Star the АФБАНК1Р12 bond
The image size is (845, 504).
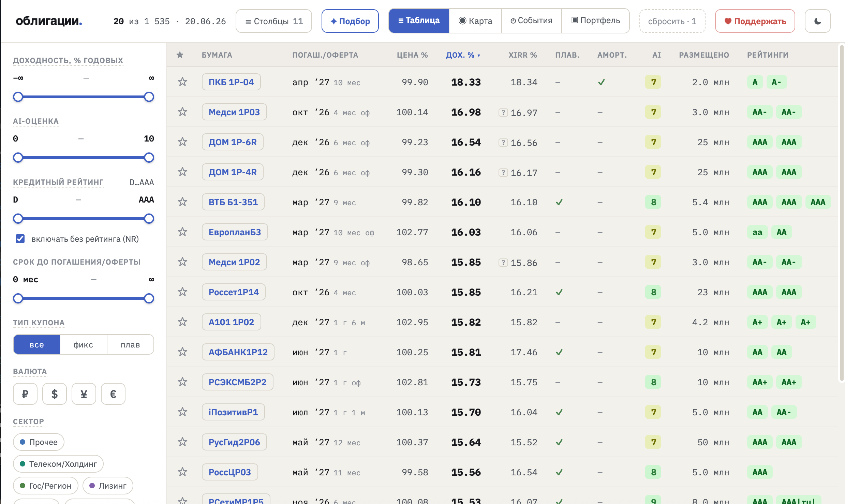(x=182, y=352)
